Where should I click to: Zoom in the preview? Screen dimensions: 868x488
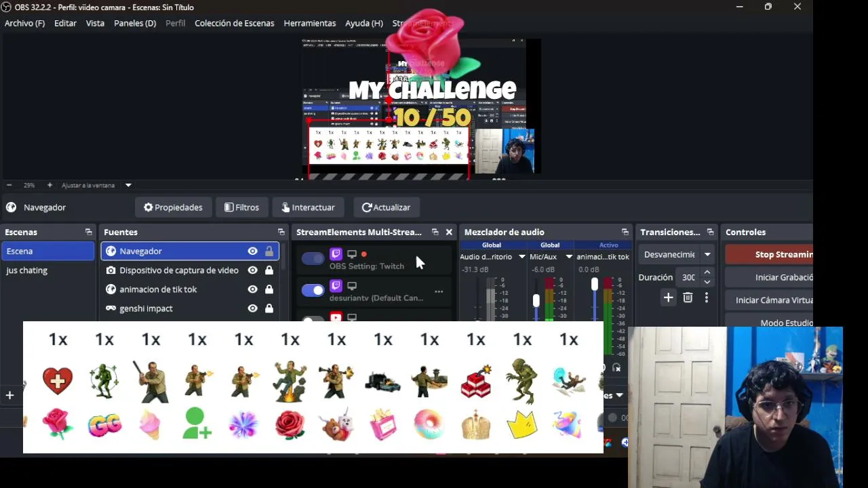(50, 185)
